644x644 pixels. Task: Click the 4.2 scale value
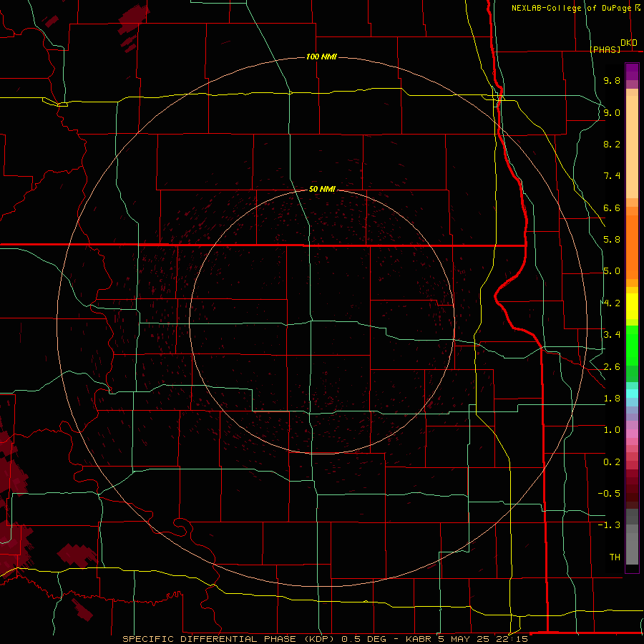[612, 303]
